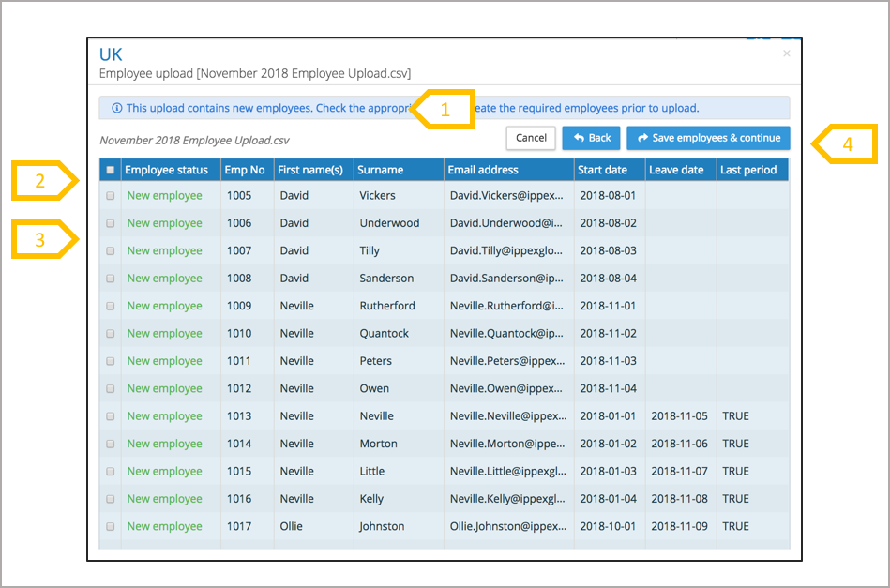Close the Employee upload dialog
Screen dimensions: 890x588
pos(786,53)
